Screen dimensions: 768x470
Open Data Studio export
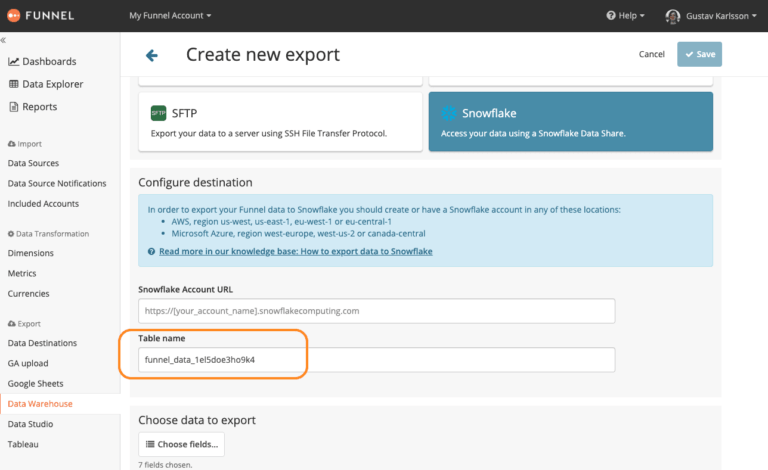pyautogui.click(x=30, y=424)
